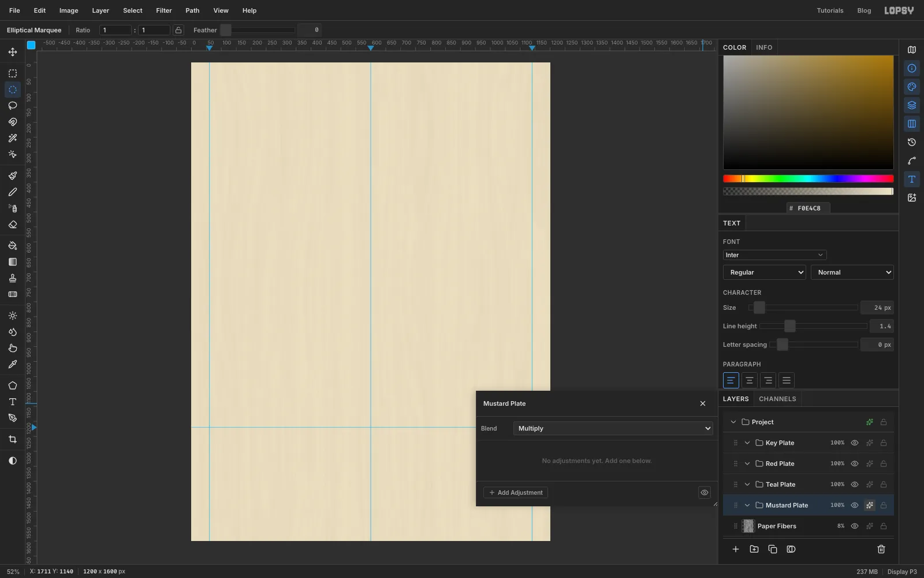Add a new layer with plus icon
Image resolution: width=924 pixels, height=578 pixels.
[x=736, y=549]
